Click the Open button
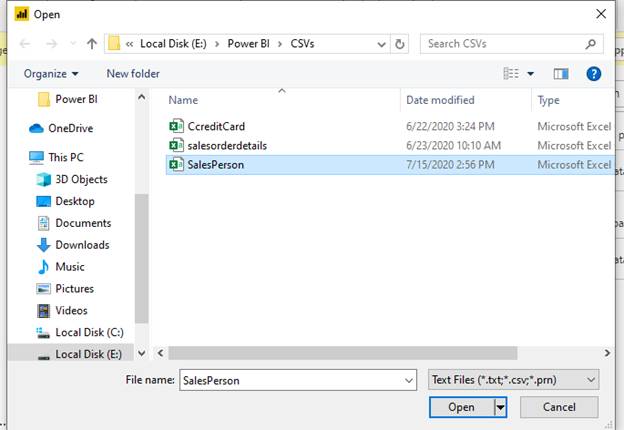The width and height of the screenshot is (624, 430). click(462, 407)
